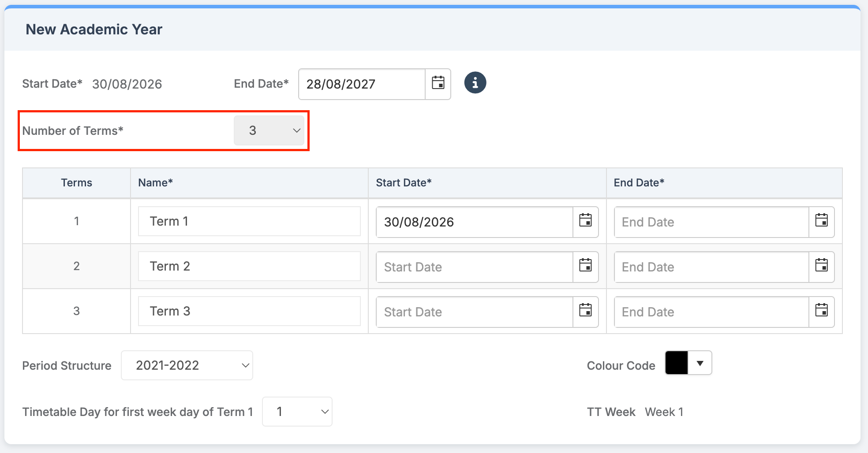This screenshot has height=453, width=868.
Task: Open calendar picker for Term 1 End Date
Action: (x=821, y=222)
